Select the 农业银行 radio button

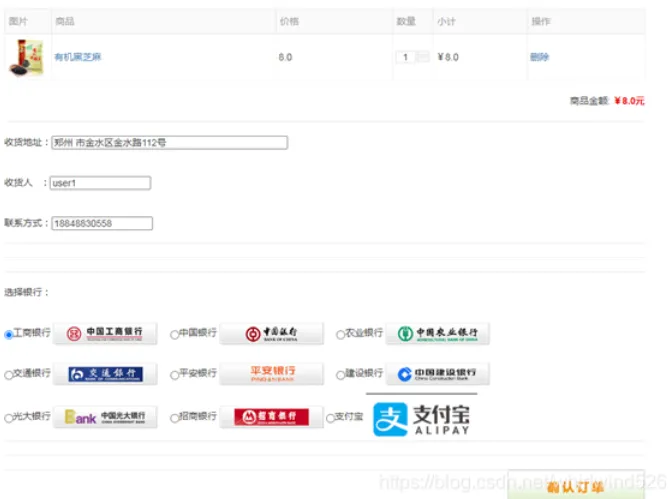[340, 334]
